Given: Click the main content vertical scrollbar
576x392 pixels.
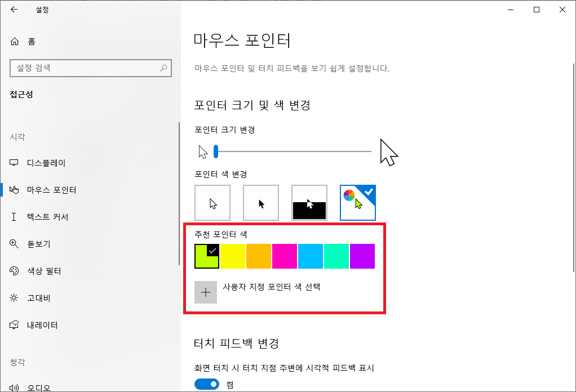Looking at the screenshot, I should 573,167.
